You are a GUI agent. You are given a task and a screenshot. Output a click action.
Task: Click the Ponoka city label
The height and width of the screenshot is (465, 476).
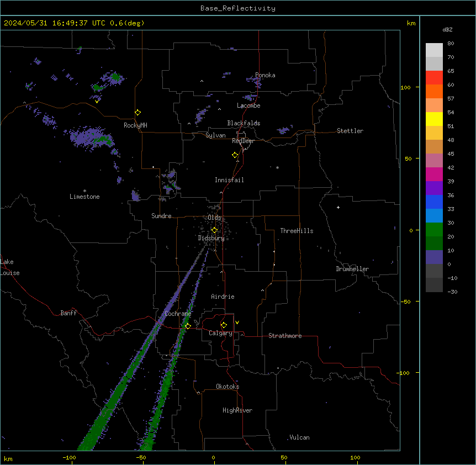tap(265, 75)
